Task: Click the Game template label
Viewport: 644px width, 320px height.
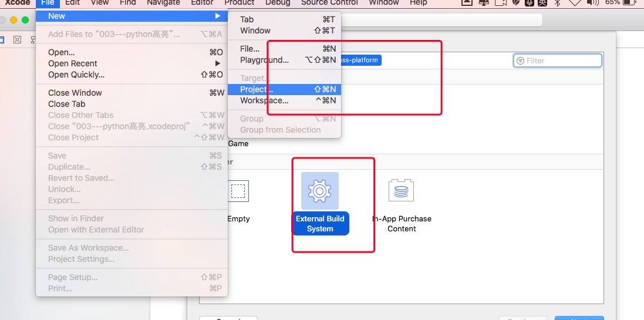Action: pos(238,144)
